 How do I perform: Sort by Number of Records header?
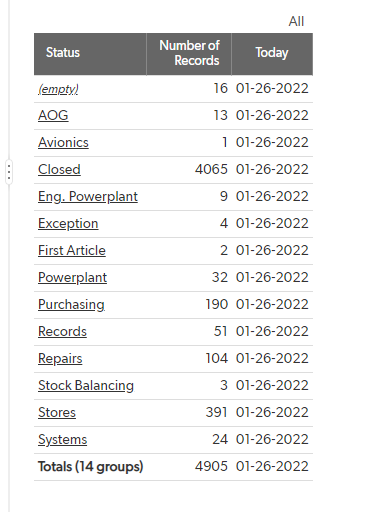[x=189, y=54]
